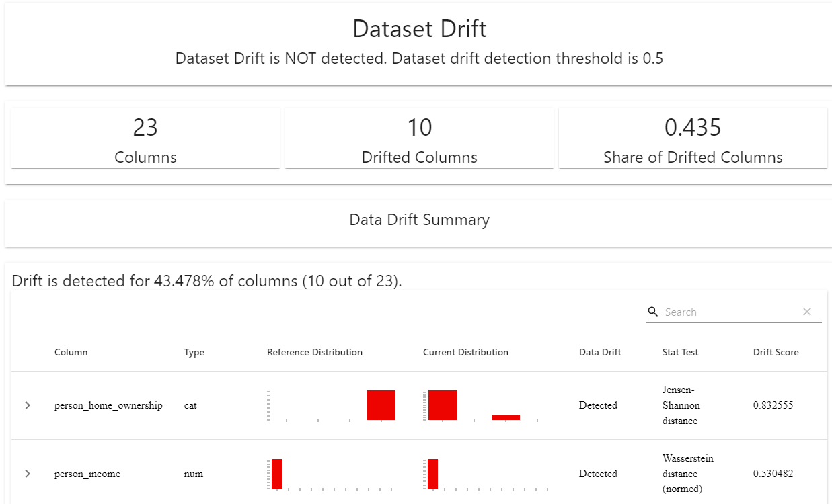
Task: Clear the search field with the X icon
Action: tap(807, 312)
